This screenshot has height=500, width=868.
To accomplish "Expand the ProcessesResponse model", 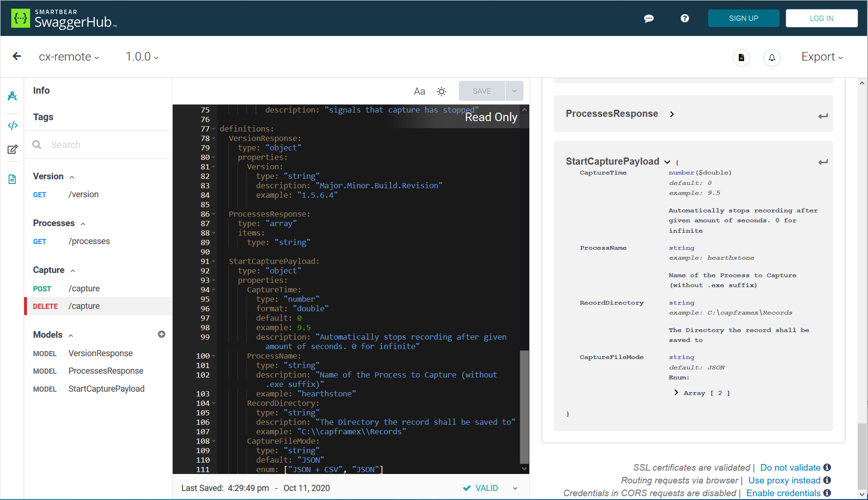I will [x=672, y=114].
